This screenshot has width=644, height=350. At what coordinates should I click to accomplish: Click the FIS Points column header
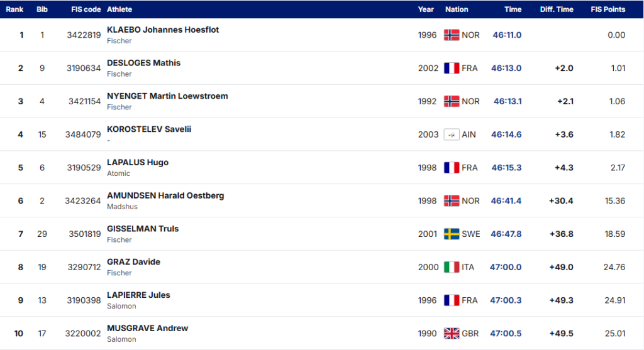[608, 9]
